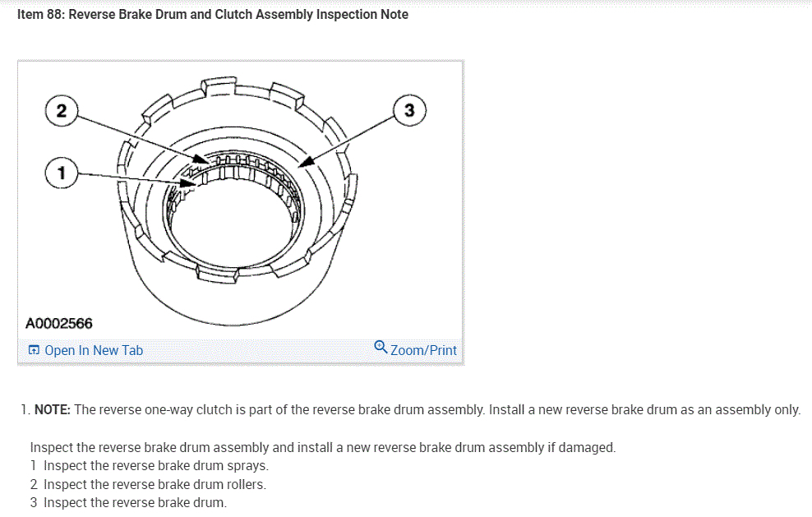Click the Zoom/Print link text
Image resolution: width=812 pixels, height=517 pixels.
423,350
